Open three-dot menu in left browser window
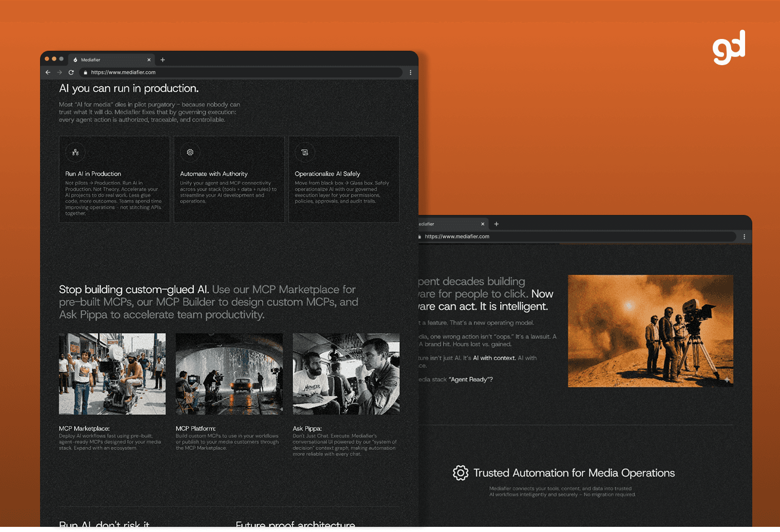The width and height of the screenshot is (780, 532). [x=410, y=72]
